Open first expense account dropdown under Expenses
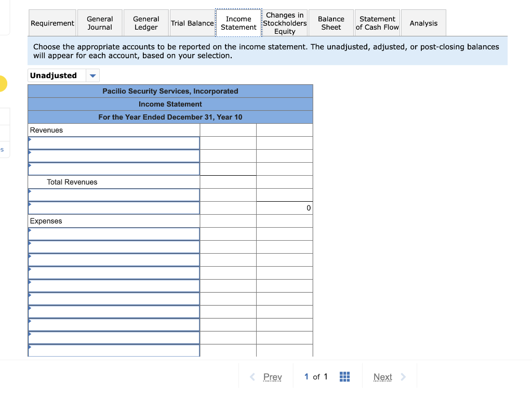Viewport: 532px width, 393px height. (x=114, y=234)
